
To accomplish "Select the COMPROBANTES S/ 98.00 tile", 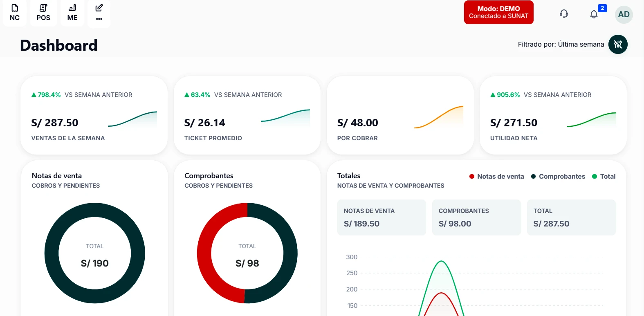I will (476, 217).
